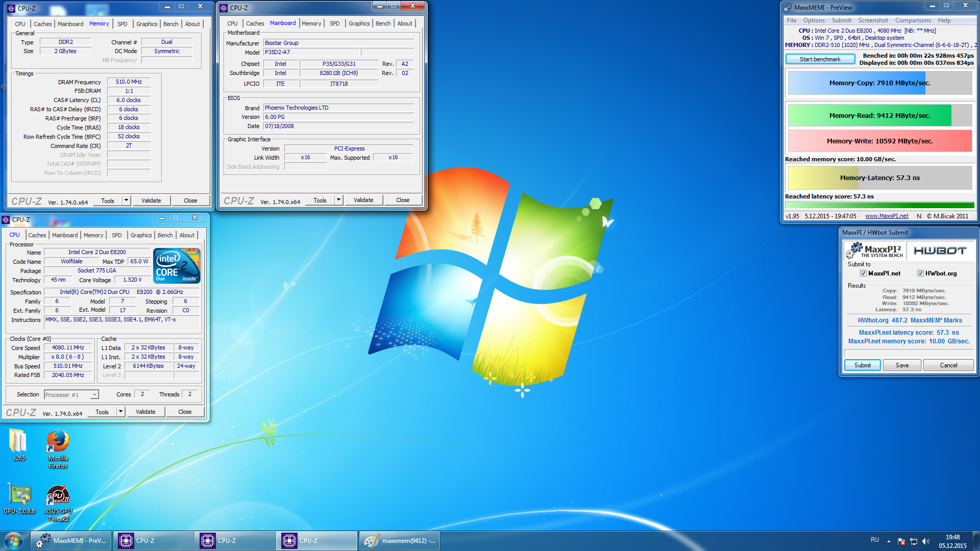Viewport: 980px width, 551px height.
Task: Switch to SPD tab in Memory CPU-Z window
Action: pos(122,24)
